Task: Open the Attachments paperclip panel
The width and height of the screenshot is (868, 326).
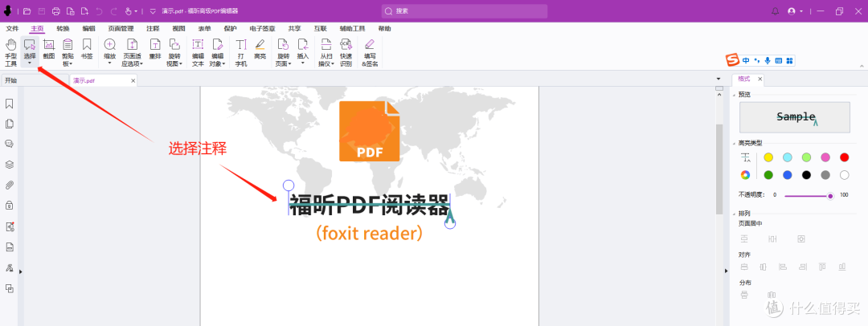Action: (9, 185)
